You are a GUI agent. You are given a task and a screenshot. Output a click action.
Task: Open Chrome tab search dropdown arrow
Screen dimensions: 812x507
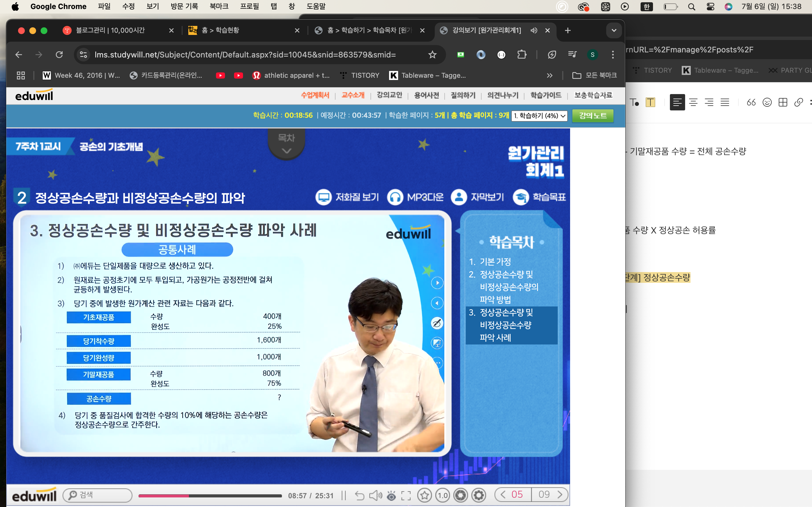[x=614, y=30]
